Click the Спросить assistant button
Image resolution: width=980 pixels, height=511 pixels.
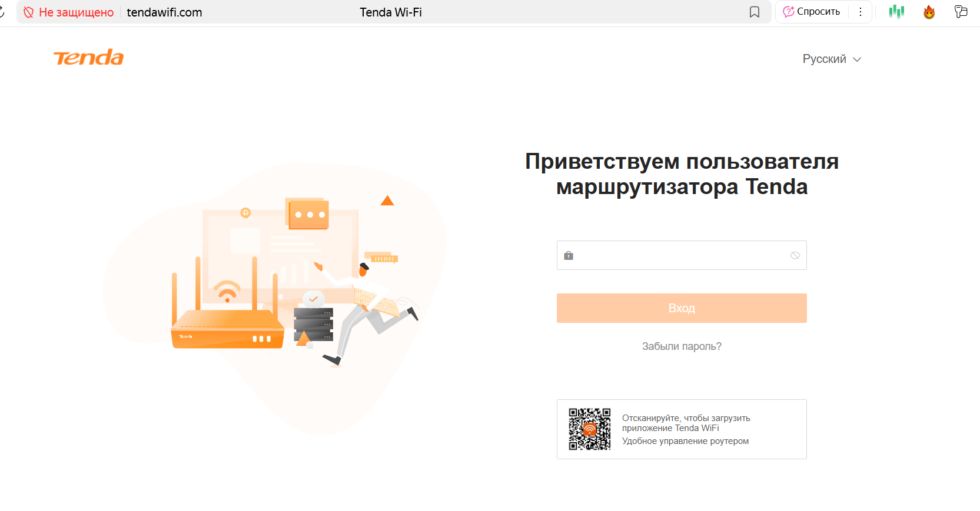[812, 12]
